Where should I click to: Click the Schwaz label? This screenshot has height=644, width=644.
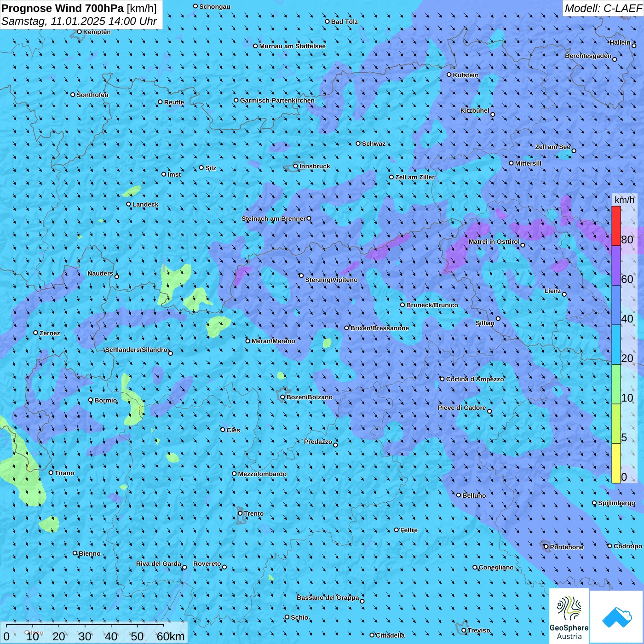tap(374, 144)
